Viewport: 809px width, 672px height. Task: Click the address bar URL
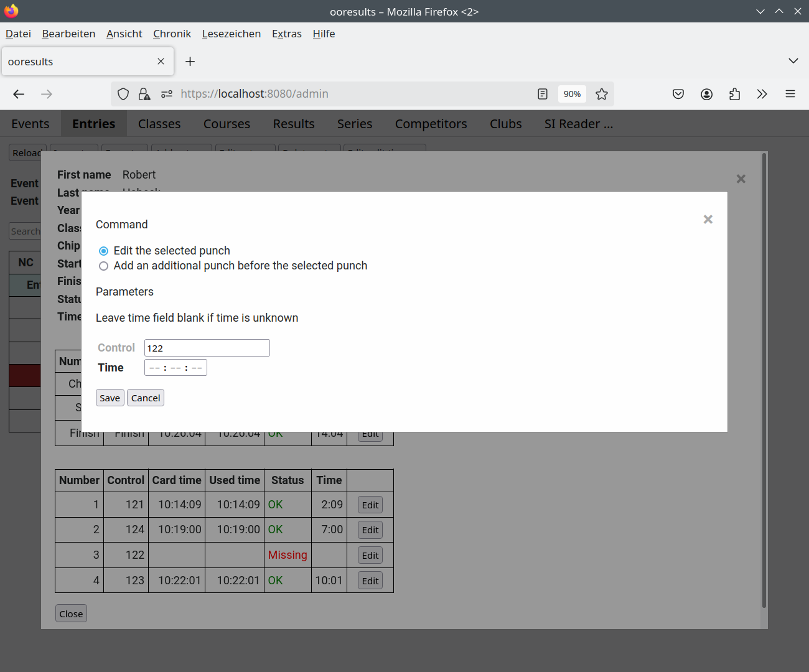[255, 94]
